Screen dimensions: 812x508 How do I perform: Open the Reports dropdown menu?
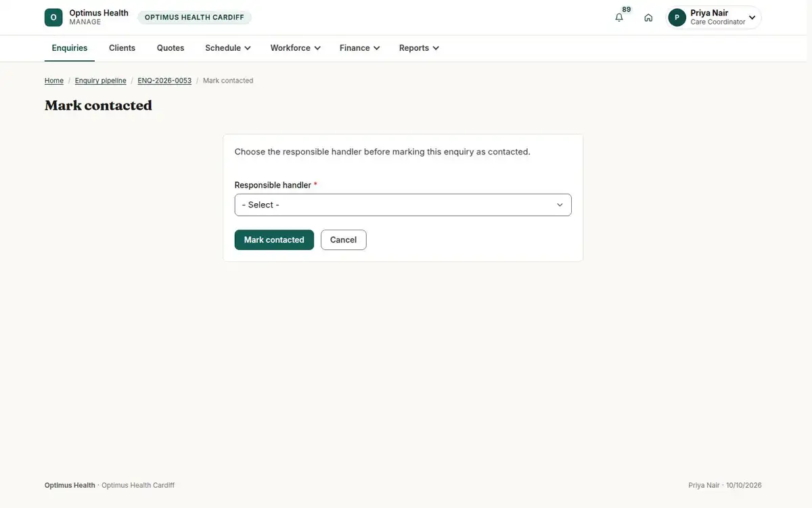[419, 48]
